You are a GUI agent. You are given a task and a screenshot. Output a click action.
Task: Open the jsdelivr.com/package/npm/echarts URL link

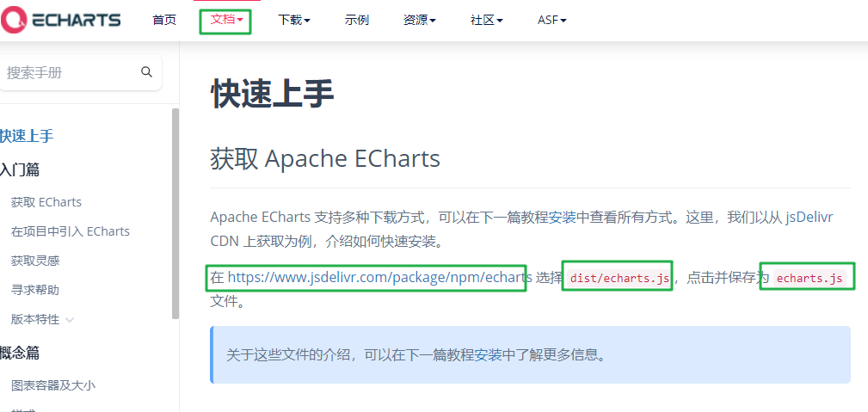click(379, 278)
